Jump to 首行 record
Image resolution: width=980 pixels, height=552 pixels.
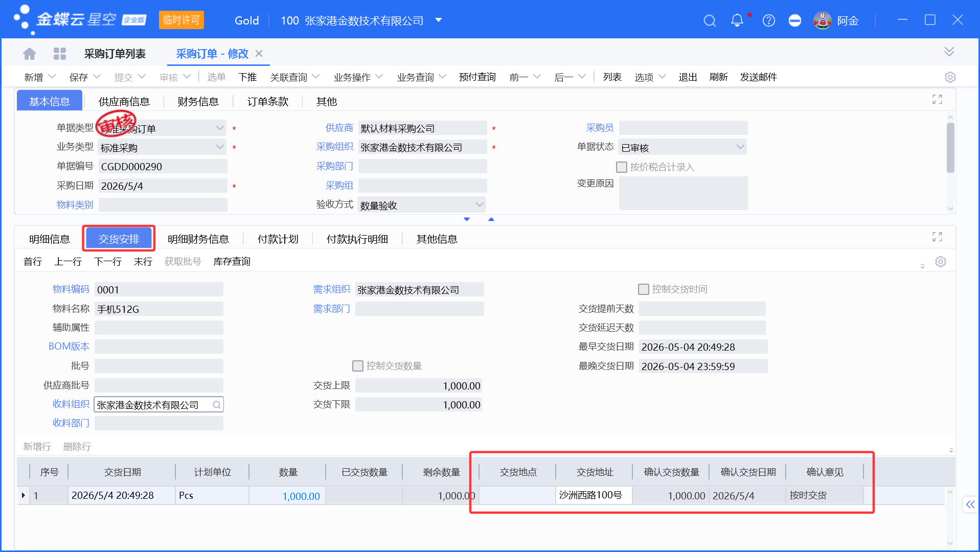tap(33, 262)
